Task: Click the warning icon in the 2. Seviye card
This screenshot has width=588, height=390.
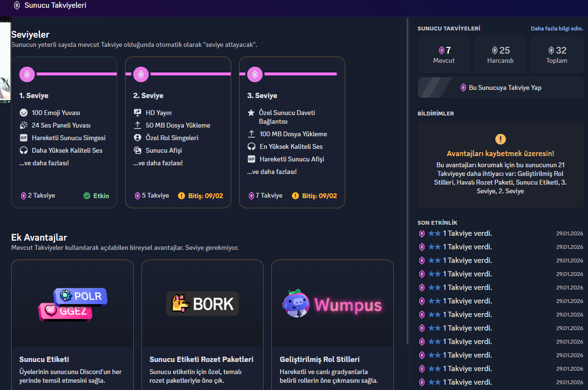Action: (x=182, y=196)
